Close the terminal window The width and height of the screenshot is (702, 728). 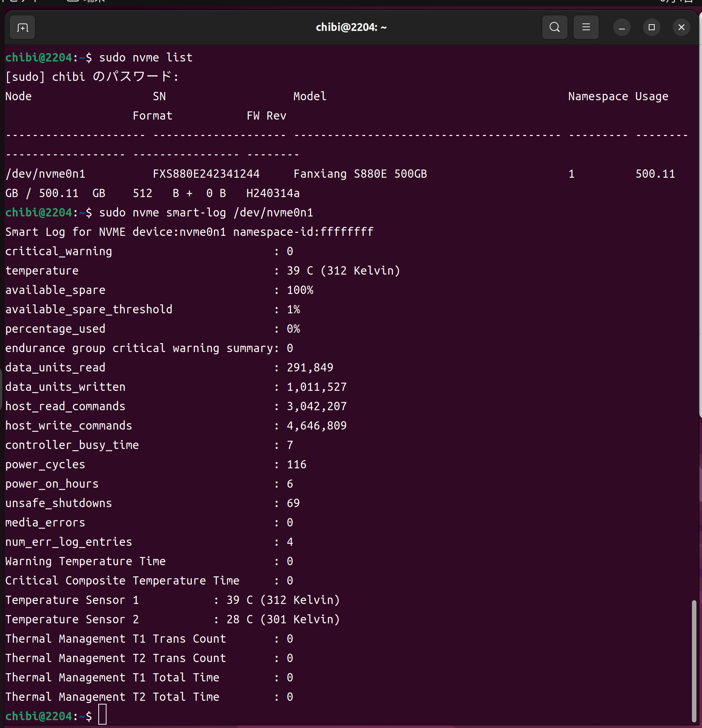(x=681, y=28)
